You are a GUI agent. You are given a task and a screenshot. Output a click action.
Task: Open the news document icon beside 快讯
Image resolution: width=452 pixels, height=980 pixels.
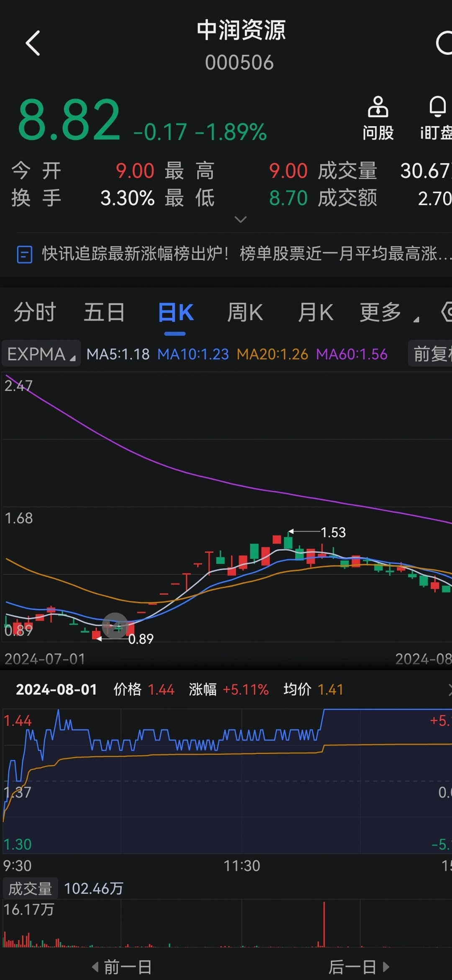[x=24, y=254]
